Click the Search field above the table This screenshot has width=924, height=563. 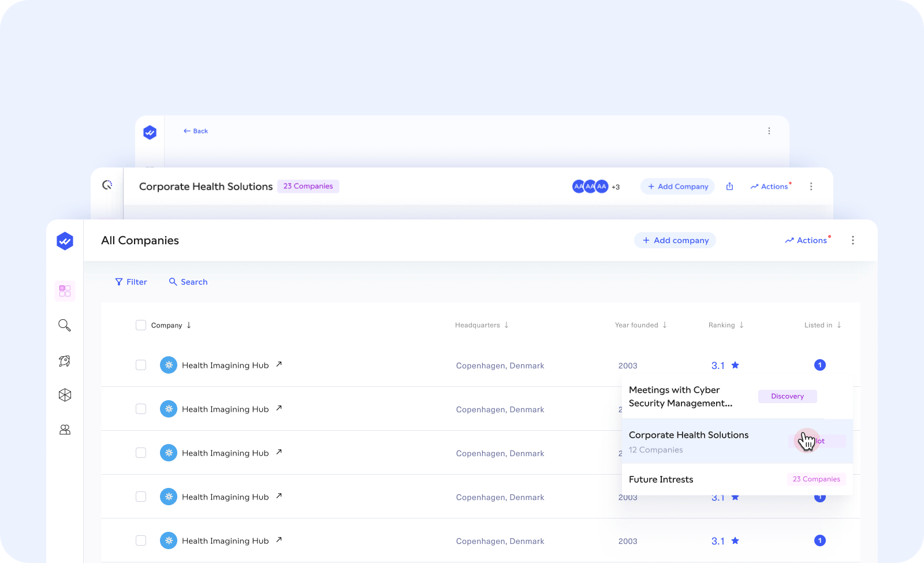(x=188, y=282)
